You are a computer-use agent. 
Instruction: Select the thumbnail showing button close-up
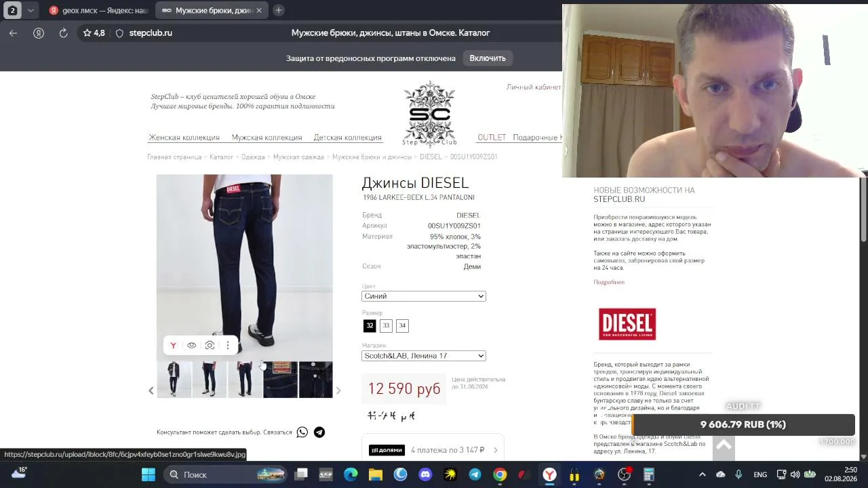[316, 380]
